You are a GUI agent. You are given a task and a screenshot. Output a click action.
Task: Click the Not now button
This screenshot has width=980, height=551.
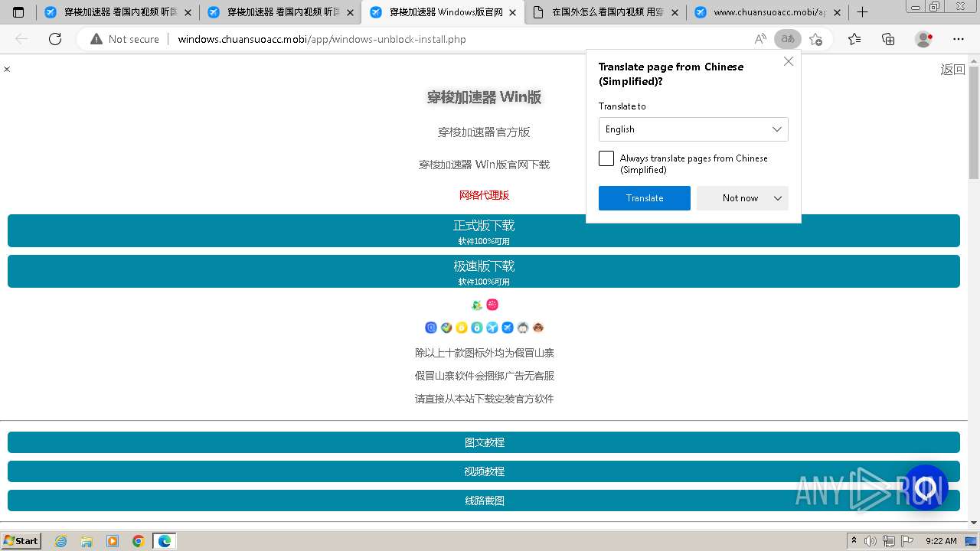(740, 198)
